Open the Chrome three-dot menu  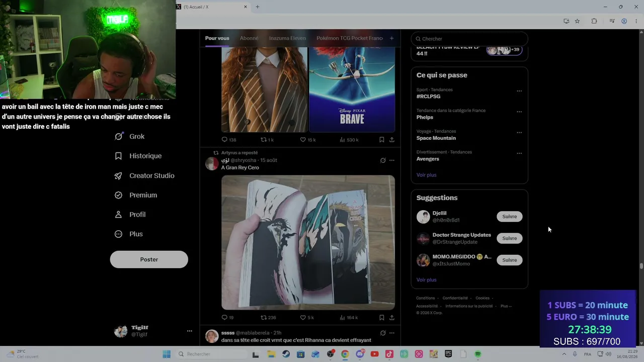(636, 21)
